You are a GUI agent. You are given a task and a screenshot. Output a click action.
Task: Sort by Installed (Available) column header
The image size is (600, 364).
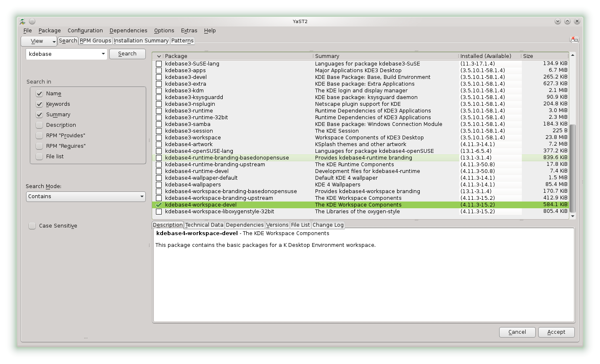490,56
